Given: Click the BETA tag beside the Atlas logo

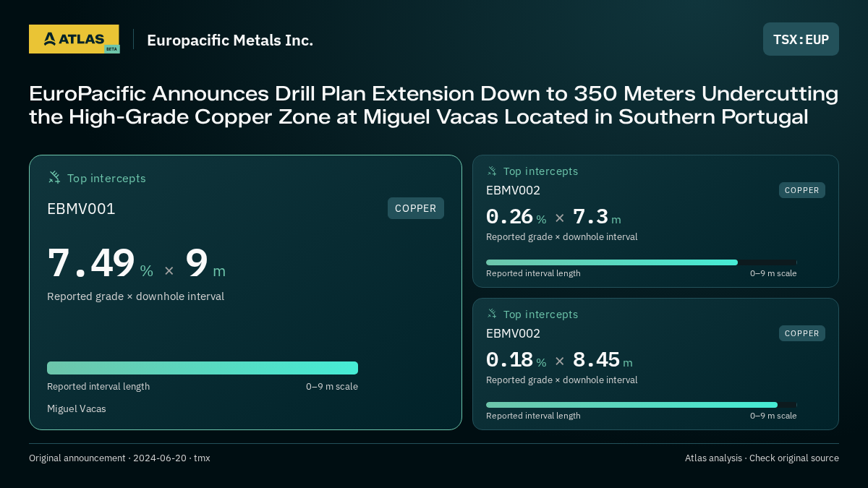Looking at the screenshot, I should click(111, 49).
